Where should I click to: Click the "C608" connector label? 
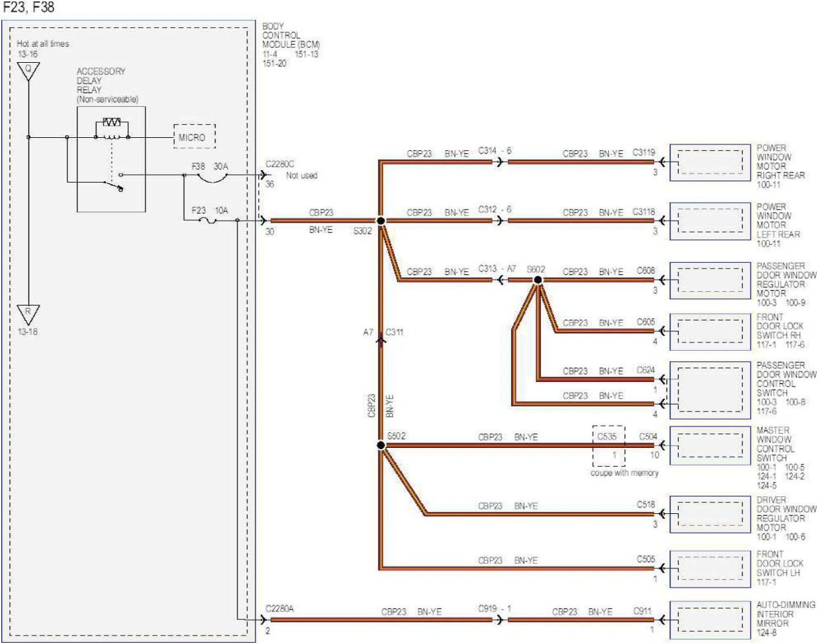[646, 271]
